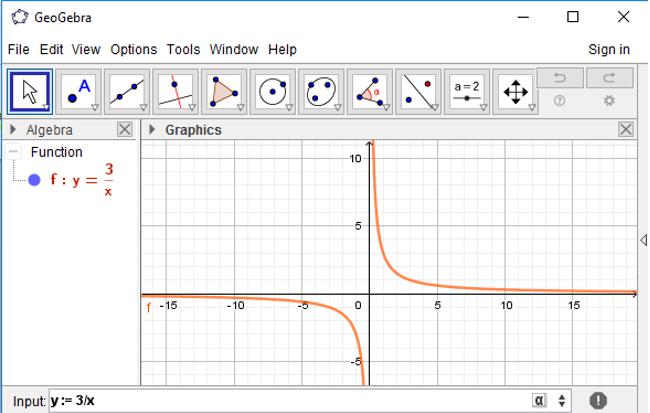Toggle visibility of function f

[x=34, y=180]
